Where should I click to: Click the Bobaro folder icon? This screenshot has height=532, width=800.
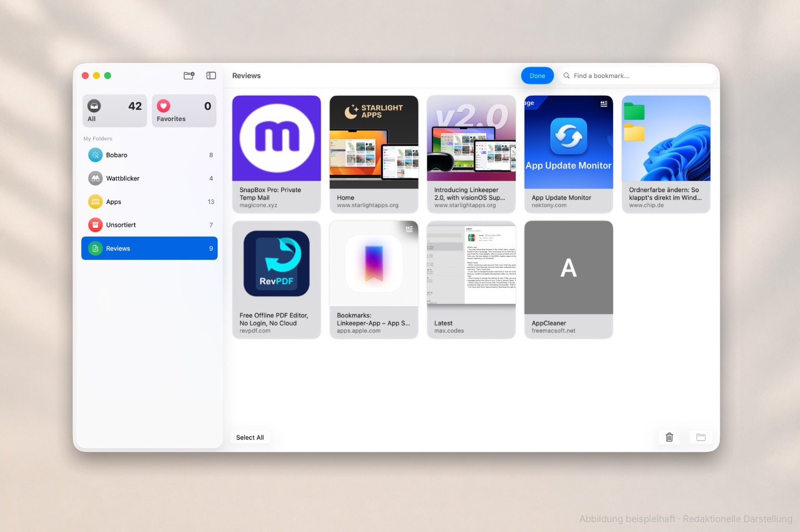point(95,155)
